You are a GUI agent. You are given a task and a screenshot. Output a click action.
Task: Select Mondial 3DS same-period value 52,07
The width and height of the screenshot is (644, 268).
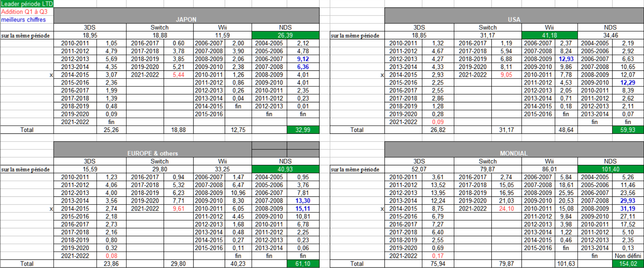click(419, 169)
